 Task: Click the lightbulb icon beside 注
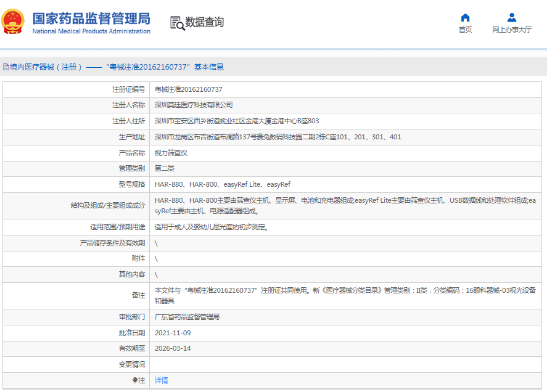click(135, 380)
